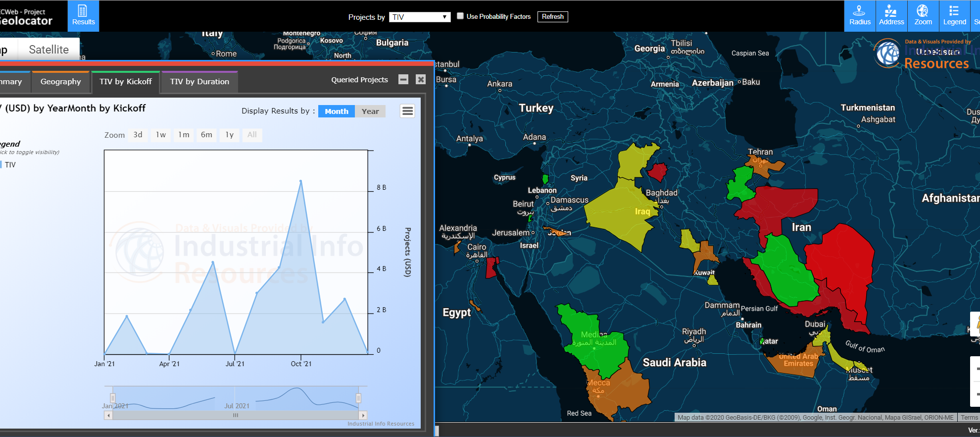Click the left navigator range handle
Image resolution: width=980 pixels, height=437 pixels.
tap(113, 398)
